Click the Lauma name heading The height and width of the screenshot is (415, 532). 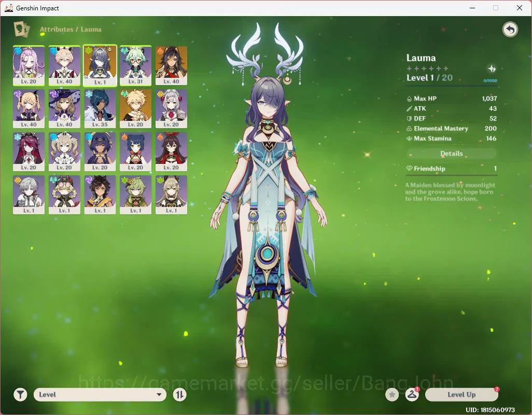[421, 58]
